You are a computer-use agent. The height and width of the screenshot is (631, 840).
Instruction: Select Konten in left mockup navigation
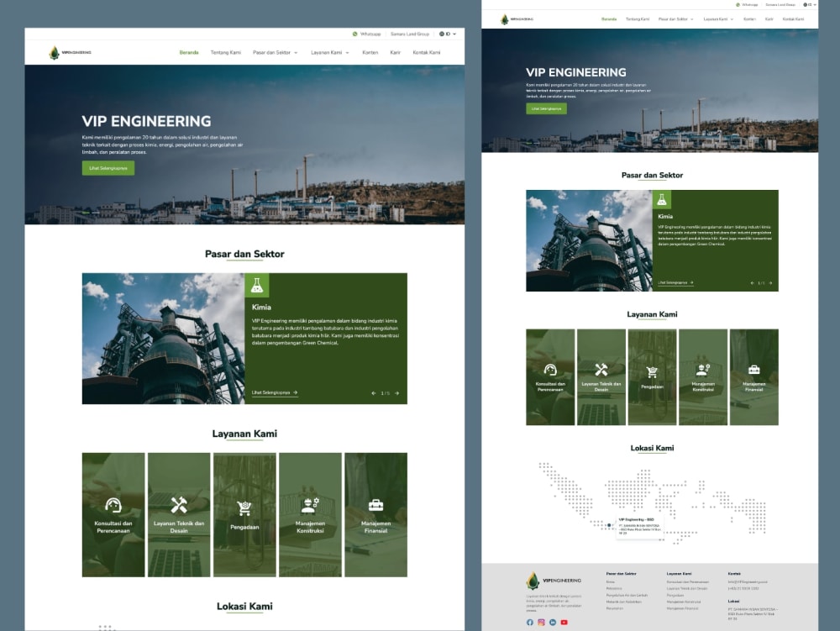370,52
